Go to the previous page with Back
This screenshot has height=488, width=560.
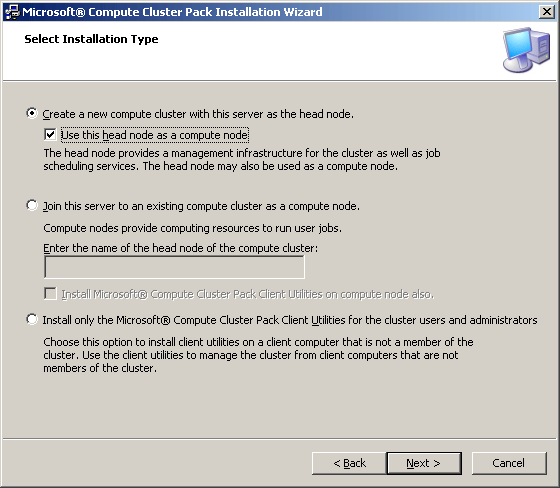(x=349, y=463)
